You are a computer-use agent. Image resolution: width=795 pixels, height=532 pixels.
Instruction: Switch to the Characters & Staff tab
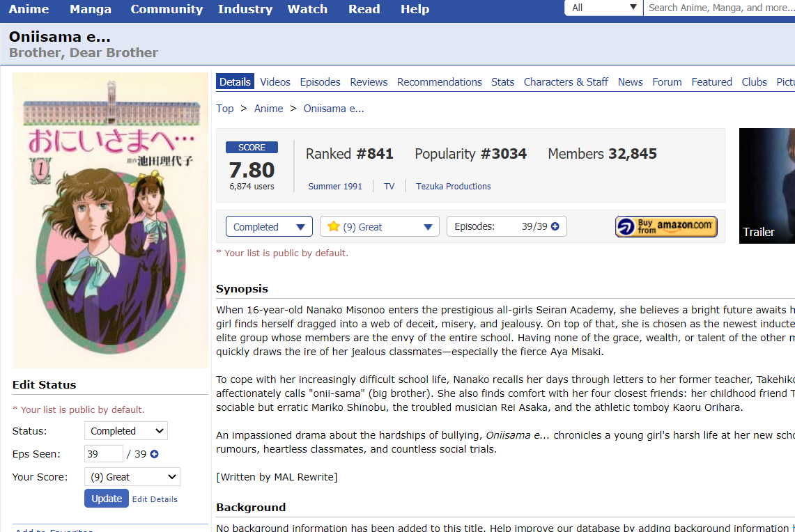click(x=566, y=81)
